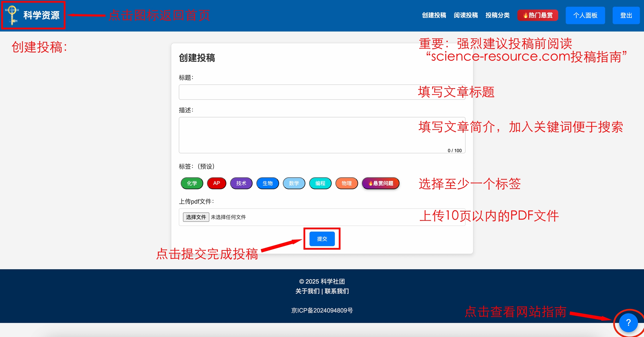Open the blue help question-mark button
644x337 pixels.
click(628, 323)
